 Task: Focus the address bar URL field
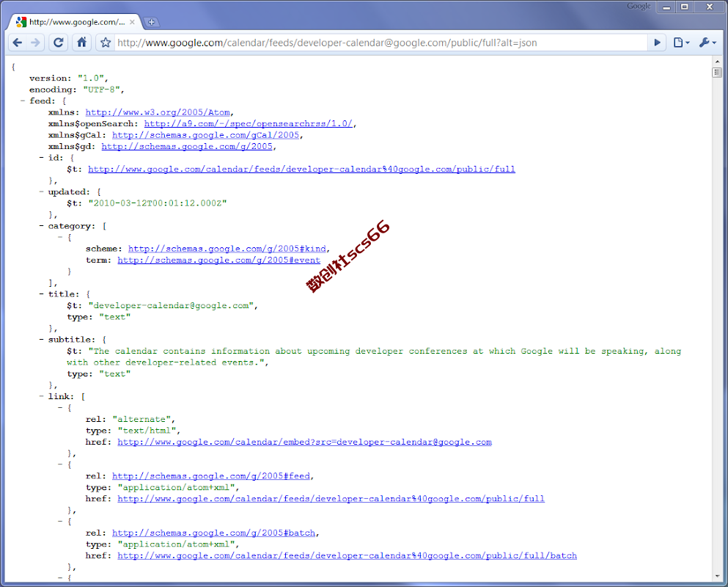[380, 43]
